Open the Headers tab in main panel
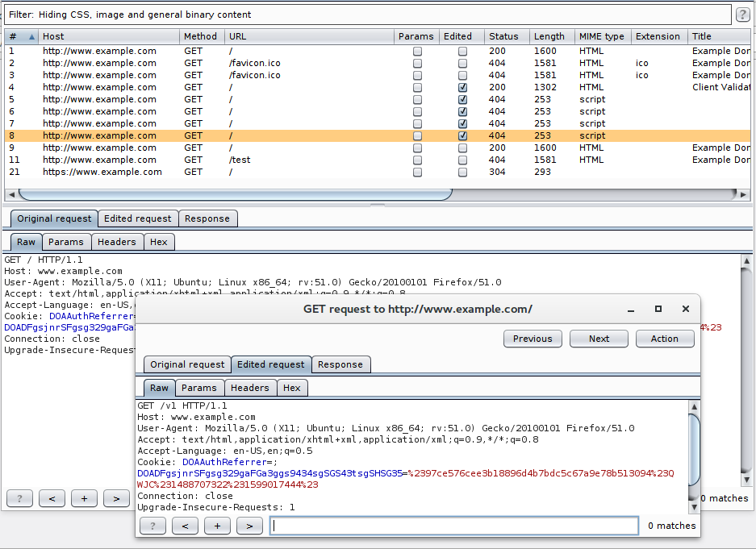 point(117,242)
